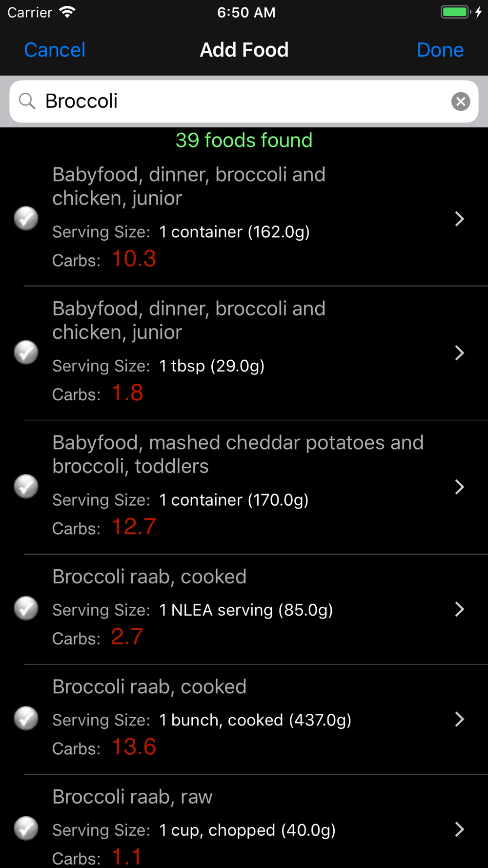Check the Broccoli raab, raw item
The height and width of the screenshot is (868, 488).
26,828
